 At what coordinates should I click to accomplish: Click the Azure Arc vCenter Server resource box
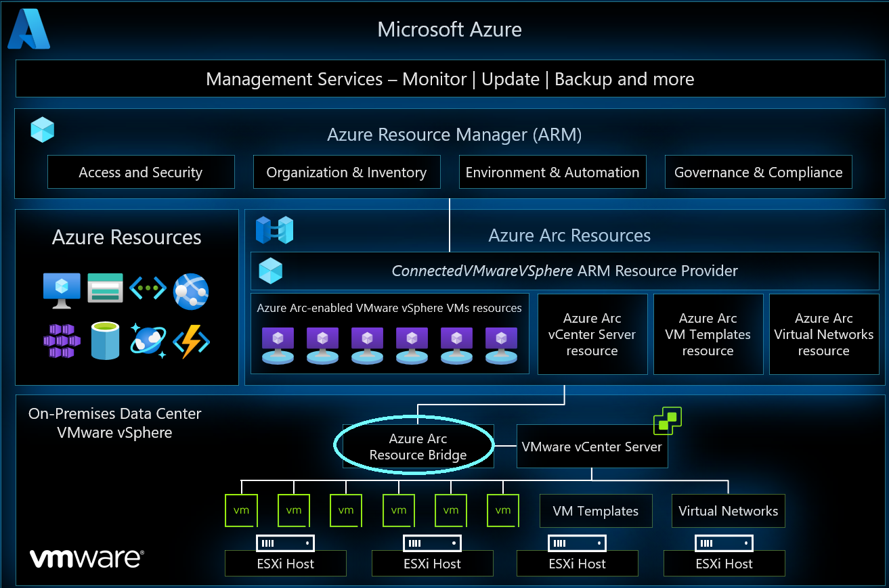tap(592, 334)
